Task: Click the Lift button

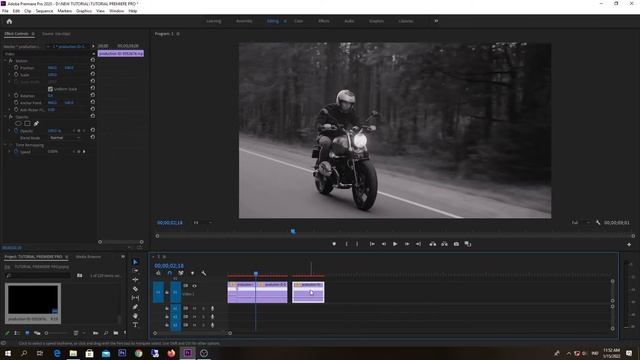Action: pos(433,244)
